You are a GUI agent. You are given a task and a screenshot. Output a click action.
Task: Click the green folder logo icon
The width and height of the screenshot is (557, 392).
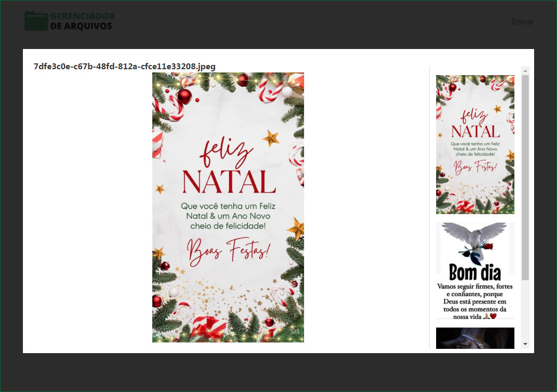click(36, 21)
